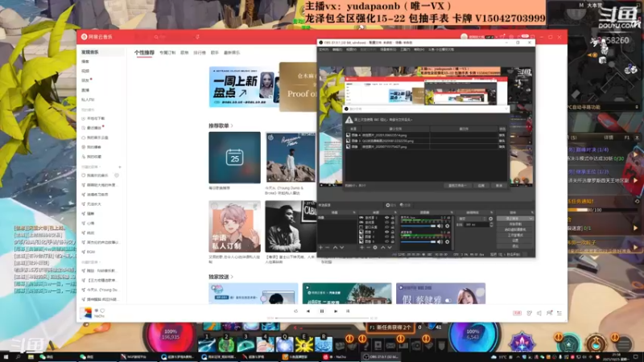The image size is (644, 362).
Task: Switch to the 最新音乐 tab
Action: pyautogui.click(x=232, y=52)
